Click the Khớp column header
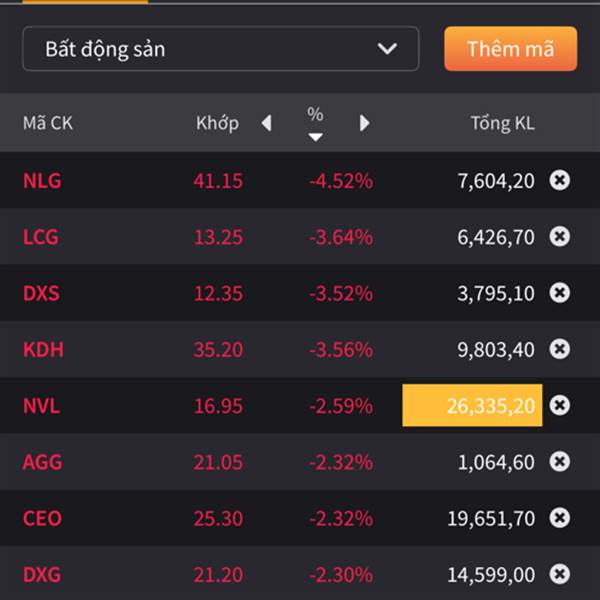The height and width of the screenshot is (600, 600). coord(217,123)
